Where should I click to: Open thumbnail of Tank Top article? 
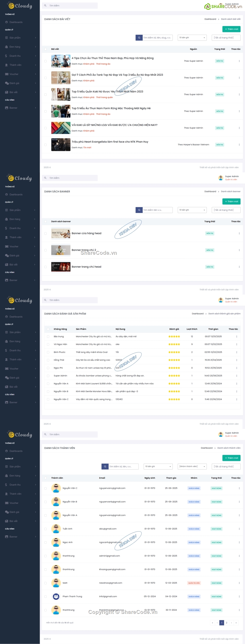coord(61,78)
